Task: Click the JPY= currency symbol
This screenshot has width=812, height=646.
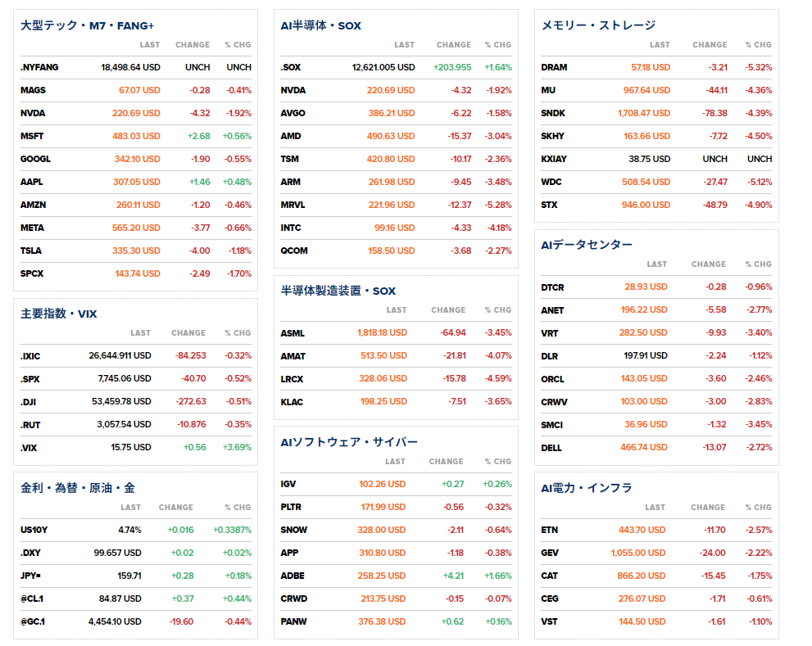Action: [30, 576]
